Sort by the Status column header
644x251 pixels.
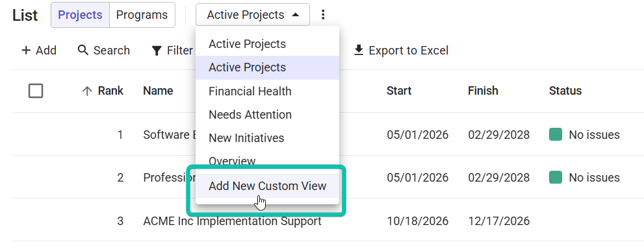[x=565, y=91]
